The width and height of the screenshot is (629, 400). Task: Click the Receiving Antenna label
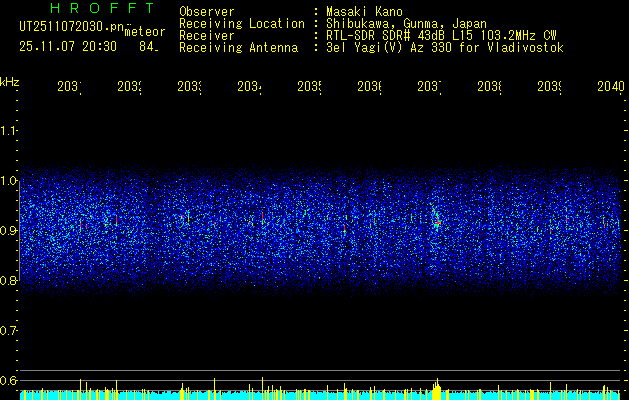pyautogui.click(x=238, y=48)
